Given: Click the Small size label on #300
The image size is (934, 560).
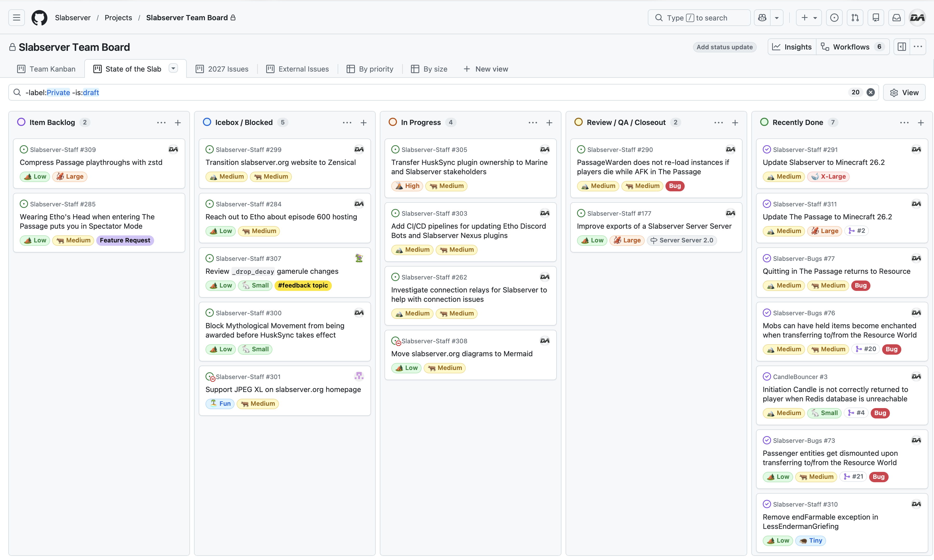Looking at the screenshot, I should (255, 349).
